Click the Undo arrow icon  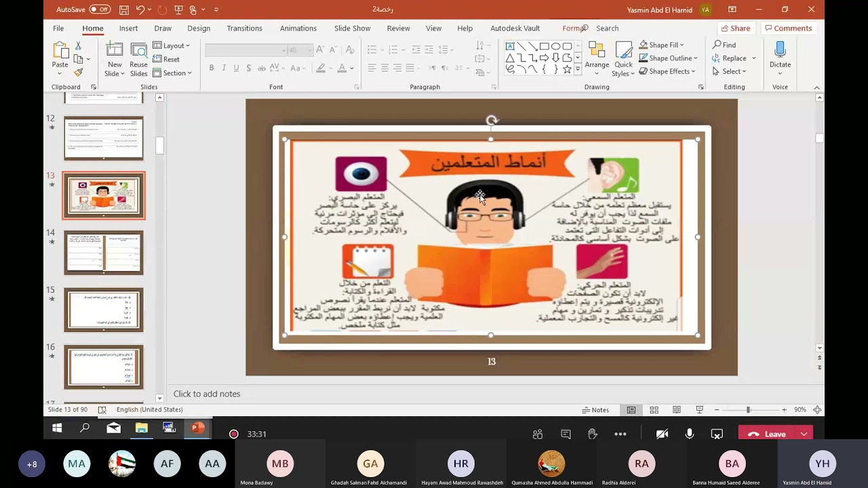[x=140, y=9]
